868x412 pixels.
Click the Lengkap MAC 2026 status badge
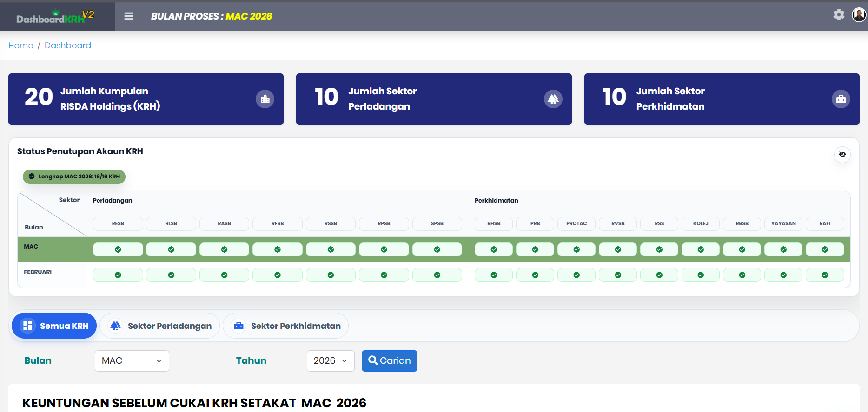click(x=74, y=177)
